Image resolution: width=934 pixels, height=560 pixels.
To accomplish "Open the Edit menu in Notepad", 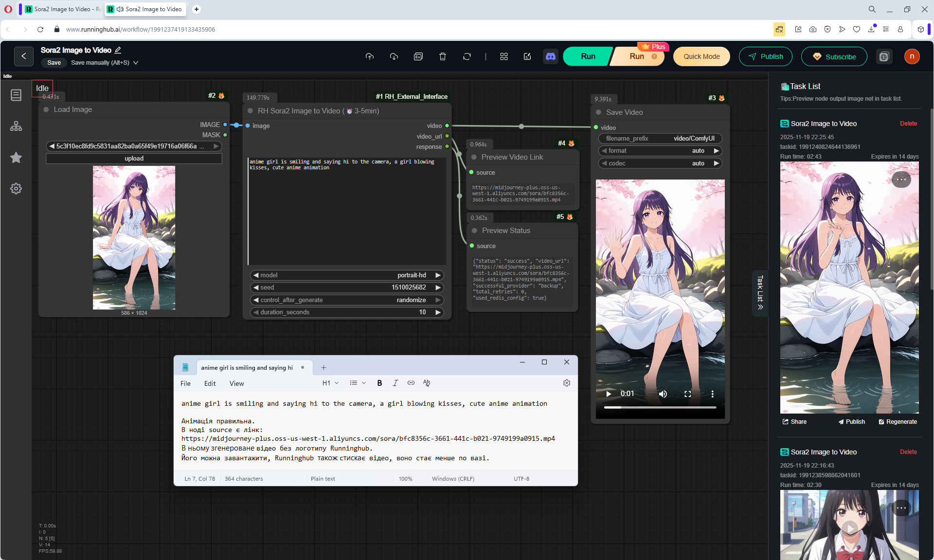I will pos(210,383).
